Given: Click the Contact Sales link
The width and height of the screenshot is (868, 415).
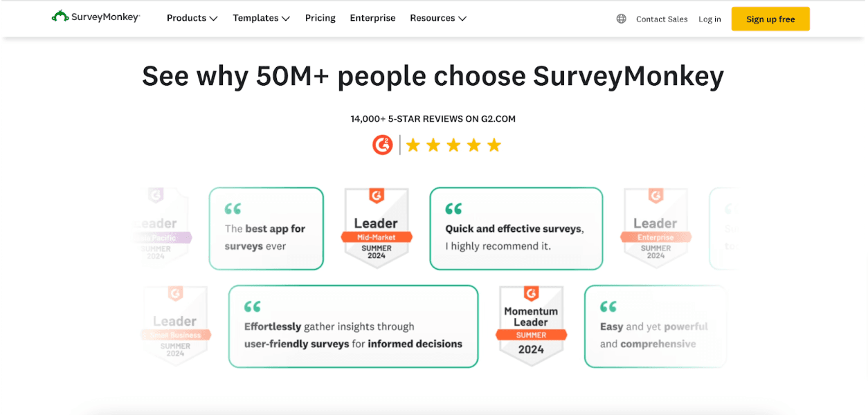Looking at the screenshot, I should [662, 19].
